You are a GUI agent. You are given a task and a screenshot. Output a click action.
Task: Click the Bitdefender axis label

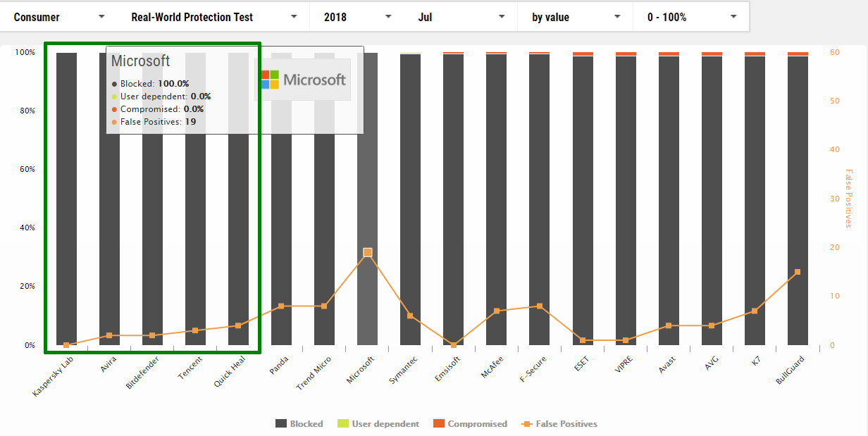142,371
